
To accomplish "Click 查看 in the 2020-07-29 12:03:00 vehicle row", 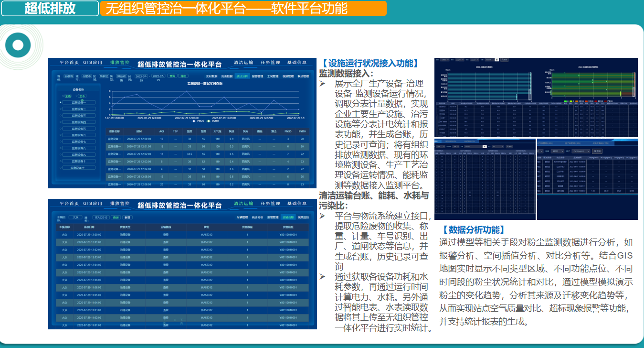I will tap(166, 257).
